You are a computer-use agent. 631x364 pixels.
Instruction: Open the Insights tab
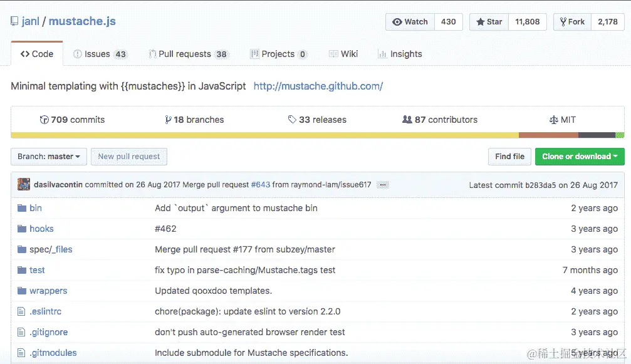click(x=400, y=54)
